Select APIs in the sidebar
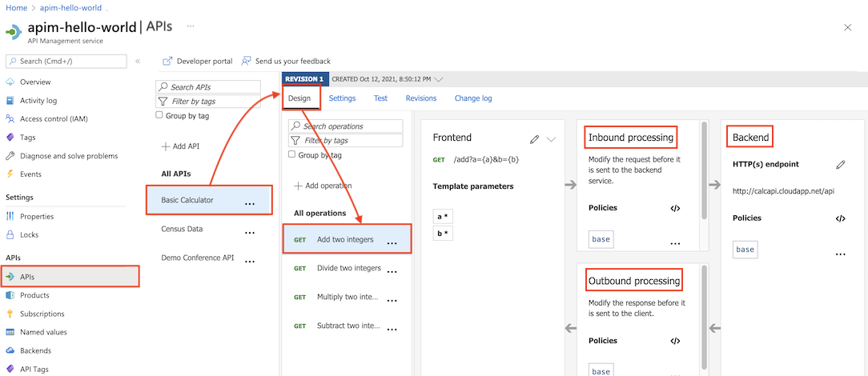The height and width of the screenshot is (376, 868). (x=70, y=277)
